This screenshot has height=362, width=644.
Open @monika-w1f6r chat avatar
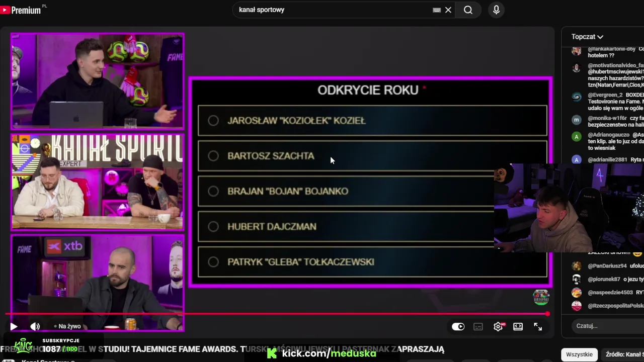pos(577,120)
